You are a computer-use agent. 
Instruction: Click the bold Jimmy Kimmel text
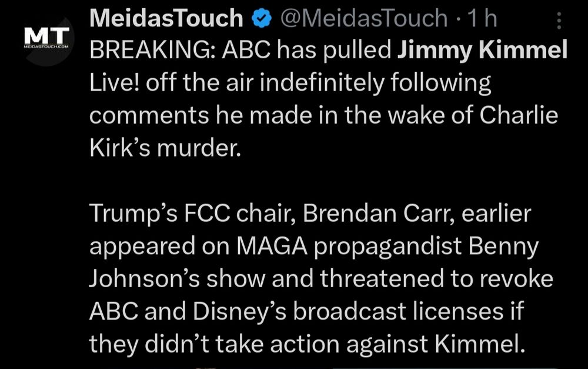(x=482, y=50)
